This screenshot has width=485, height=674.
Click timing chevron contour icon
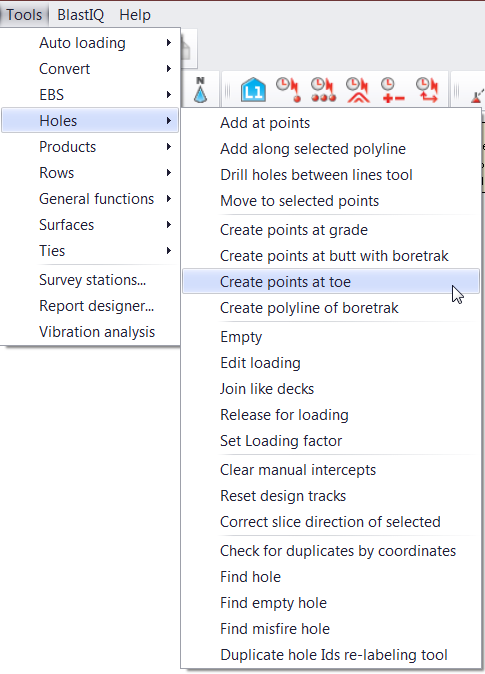pos(358,89)
